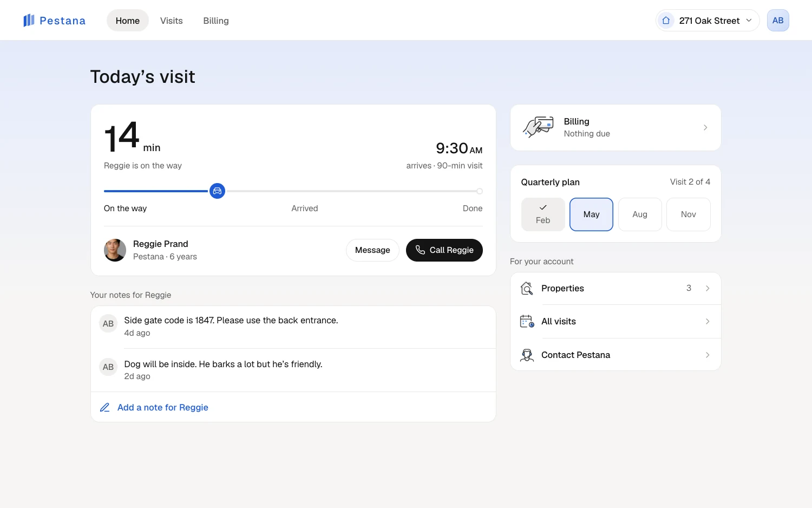Click the 'Reggie Prand' name
The image size is (812, 508).
[161, 244]
